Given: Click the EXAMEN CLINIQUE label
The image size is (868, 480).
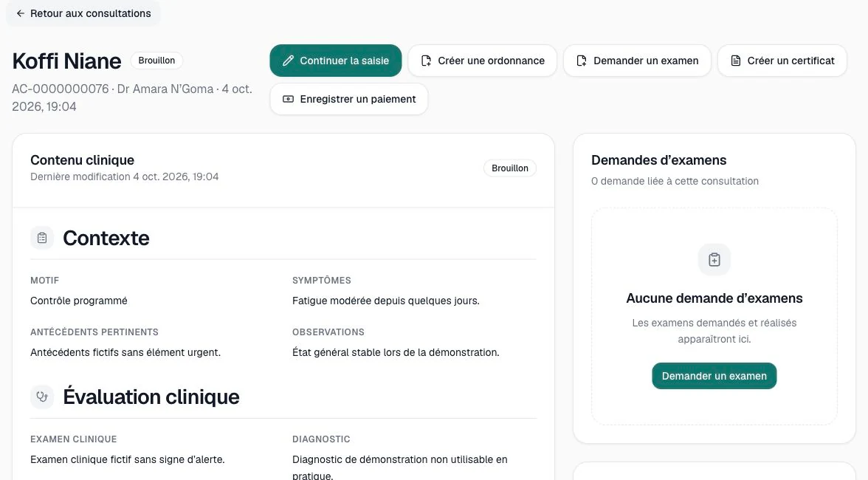Looking at the screenshot, I should tap(74, 439).
